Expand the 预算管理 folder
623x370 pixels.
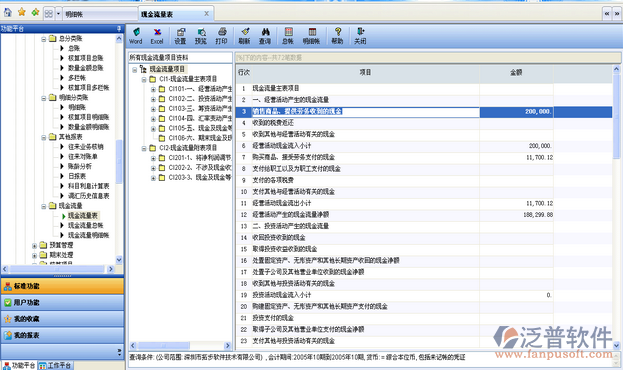pos(34,245)
